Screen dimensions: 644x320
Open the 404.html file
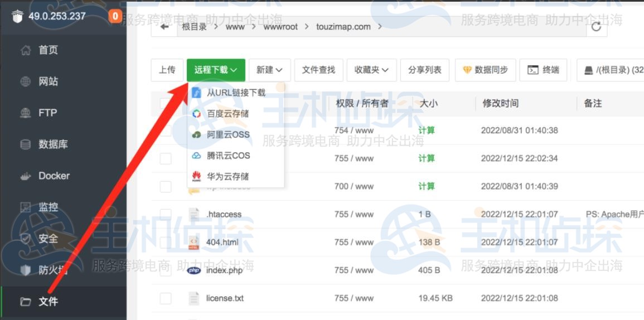(222, 243)
